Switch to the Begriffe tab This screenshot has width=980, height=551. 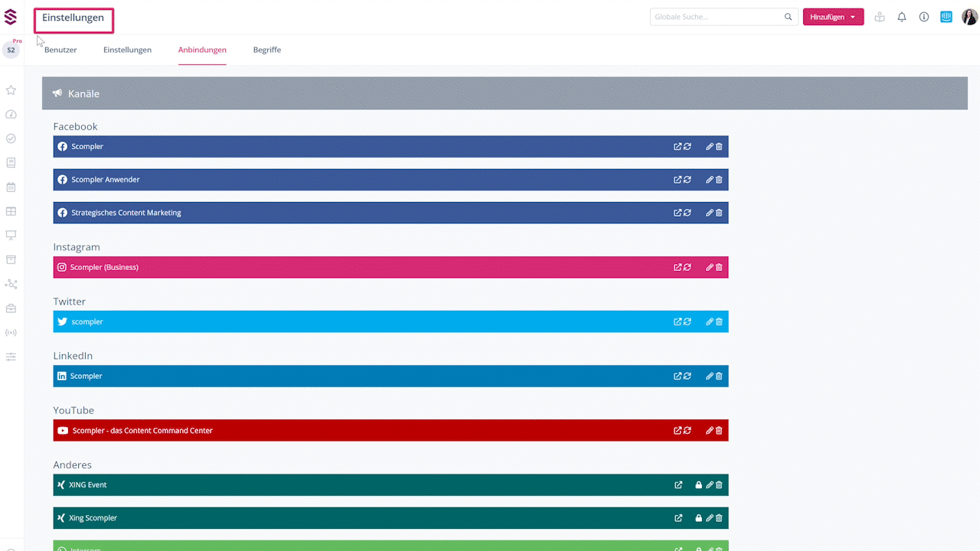coord(267,50)
